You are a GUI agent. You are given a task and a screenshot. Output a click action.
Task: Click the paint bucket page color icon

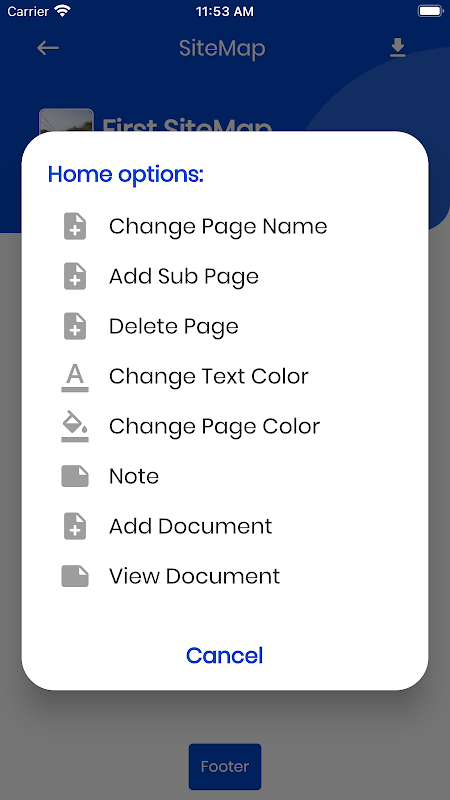click(75, 427)
